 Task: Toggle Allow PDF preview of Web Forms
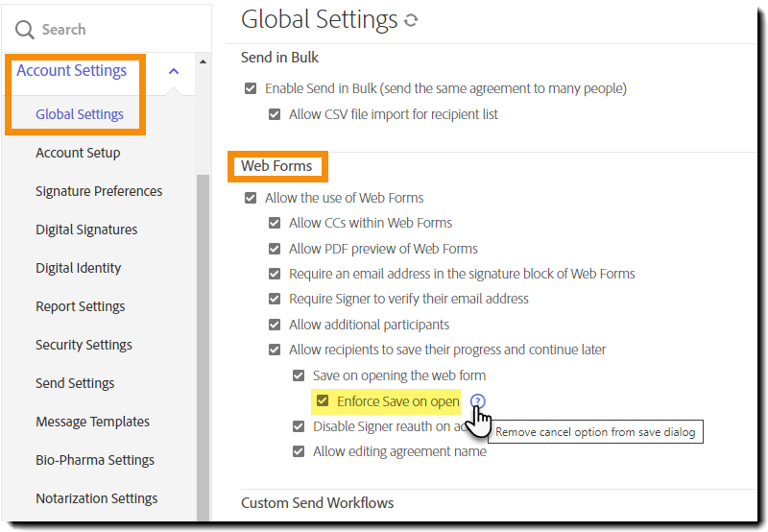tap(275, 249)
